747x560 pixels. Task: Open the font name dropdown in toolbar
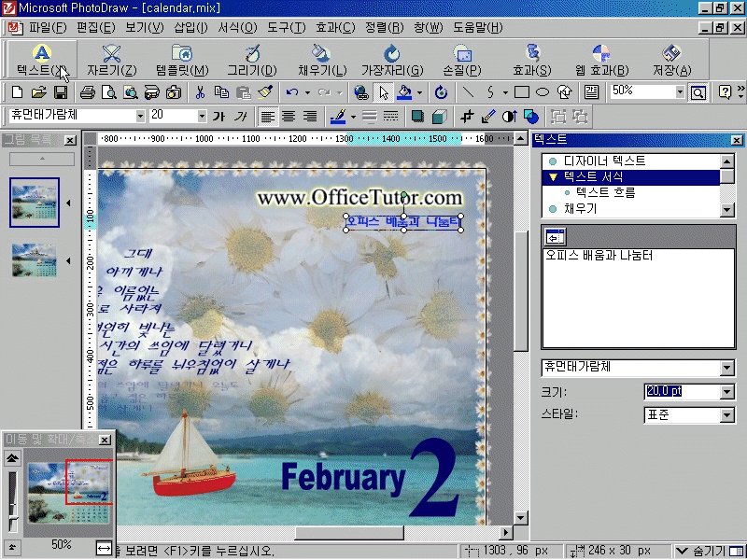point(140,116)
